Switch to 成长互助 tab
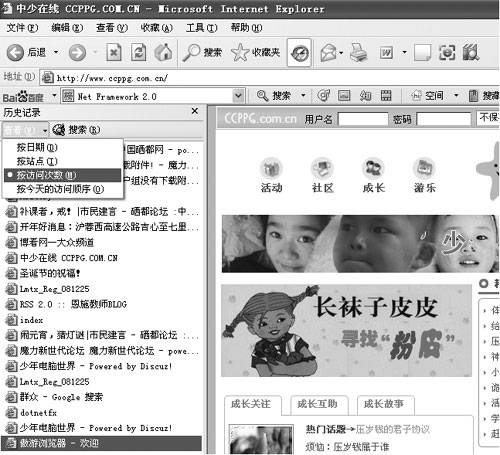This screenshot has width=500, height=455. tap(319, 404)
